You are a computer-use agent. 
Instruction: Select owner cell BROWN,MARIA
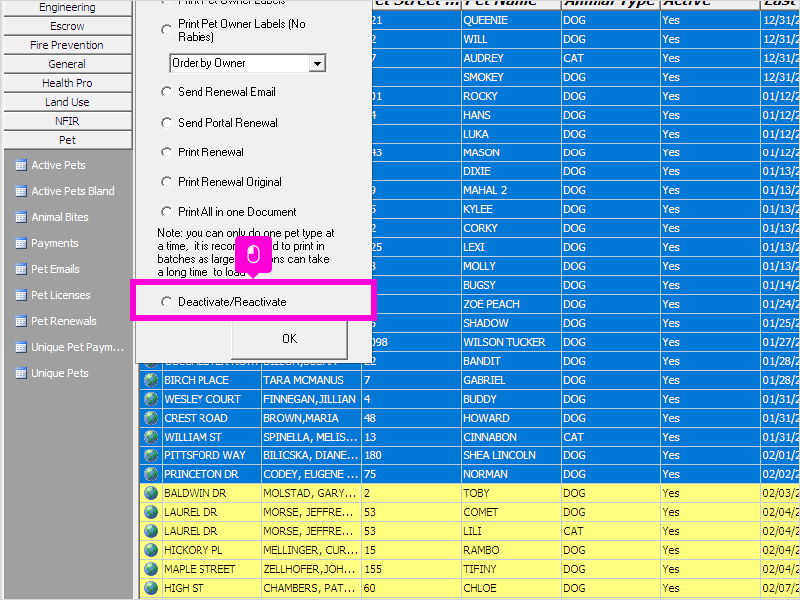point(311,418)
